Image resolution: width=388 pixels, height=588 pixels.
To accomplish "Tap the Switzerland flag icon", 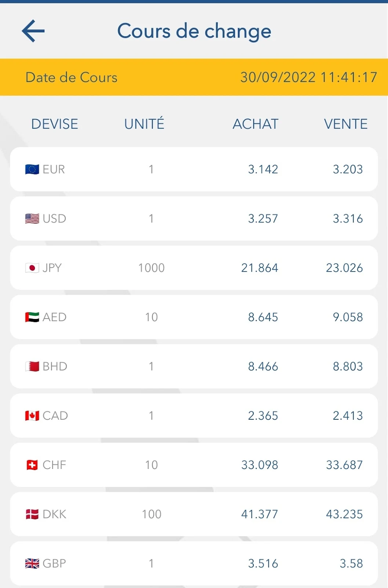I will [x=32, y=465].
